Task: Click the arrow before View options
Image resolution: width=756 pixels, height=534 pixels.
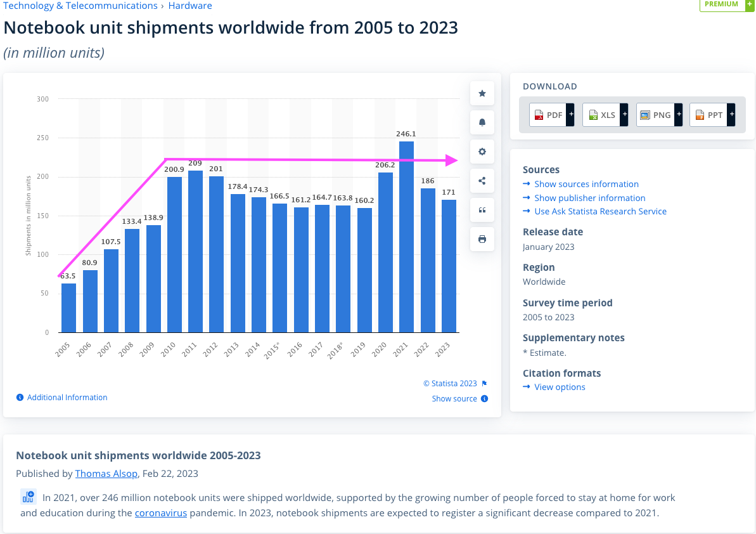Action: pyautogui.click(x=527, y=387)
